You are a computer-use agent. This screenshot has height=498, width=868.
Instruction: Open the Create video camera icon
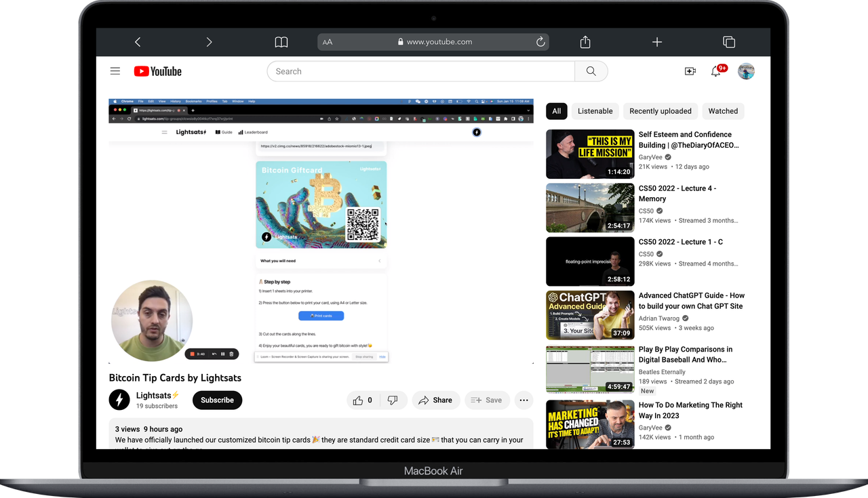[x=690, y=71]
